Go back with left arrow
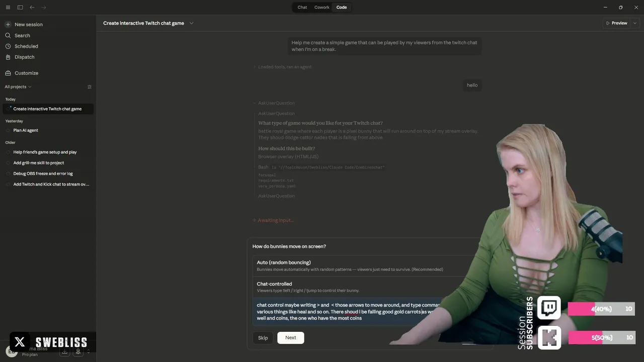Screen dimensions: 644x362 point(32,8)
